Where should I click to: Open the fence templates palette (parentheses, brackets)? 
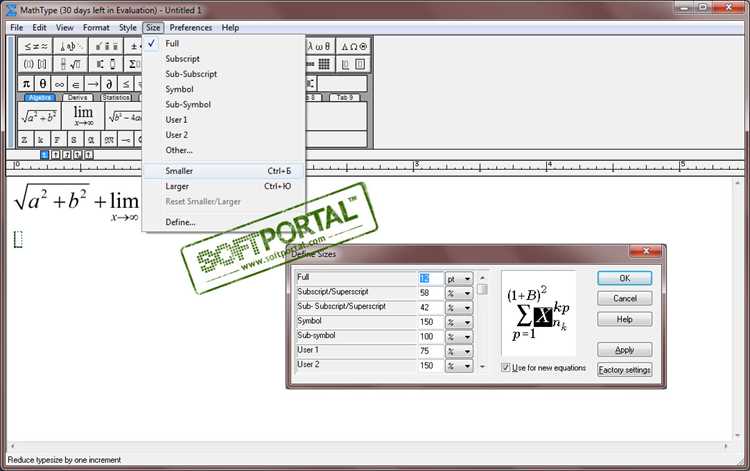35,64
